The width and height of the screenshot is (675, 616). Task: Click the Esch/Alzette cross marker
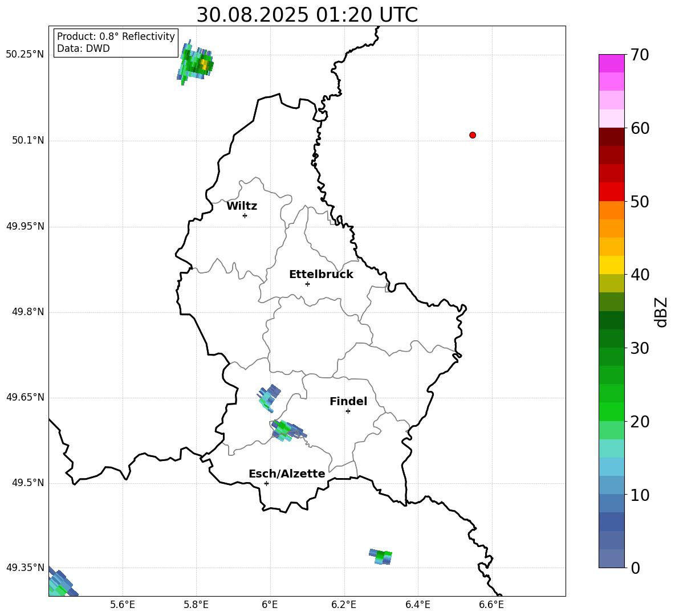pyautogui.click(x=266, y=483)
